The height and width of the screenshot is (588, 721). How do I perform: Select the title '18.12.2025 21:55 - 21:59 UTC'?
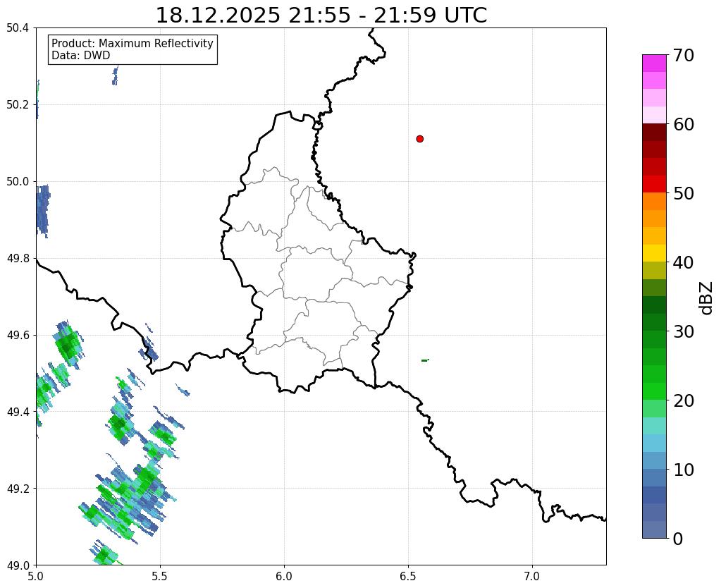[x=321, y=16]
